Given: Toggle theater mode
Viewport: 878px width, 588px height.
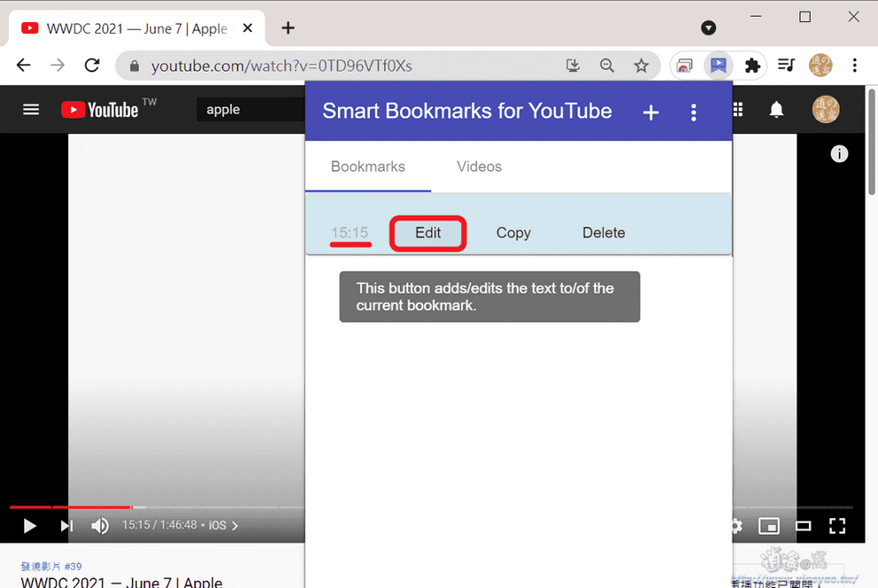Looking at the screenshot, I should tap(803, 526).
